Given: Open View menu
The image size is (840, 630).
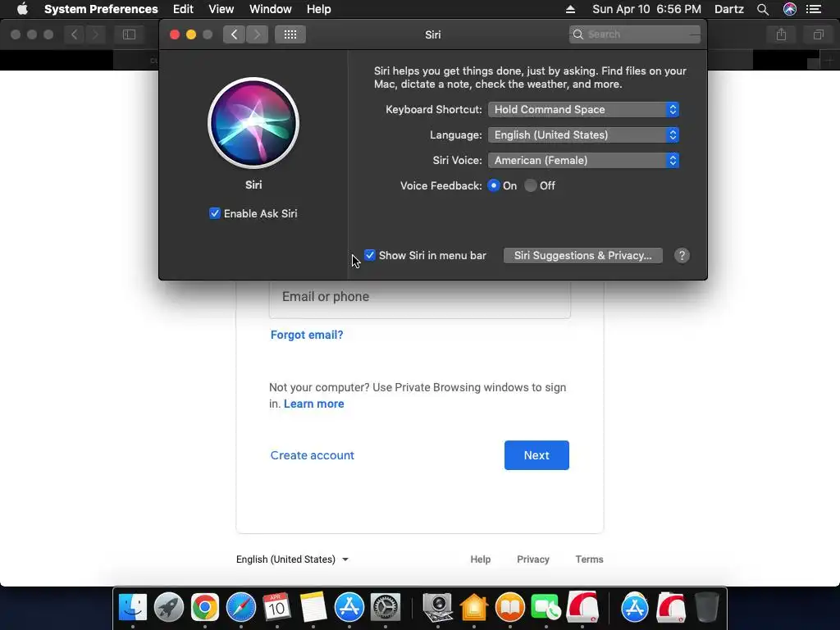Looking at the screenshot, I should (221, 9).
